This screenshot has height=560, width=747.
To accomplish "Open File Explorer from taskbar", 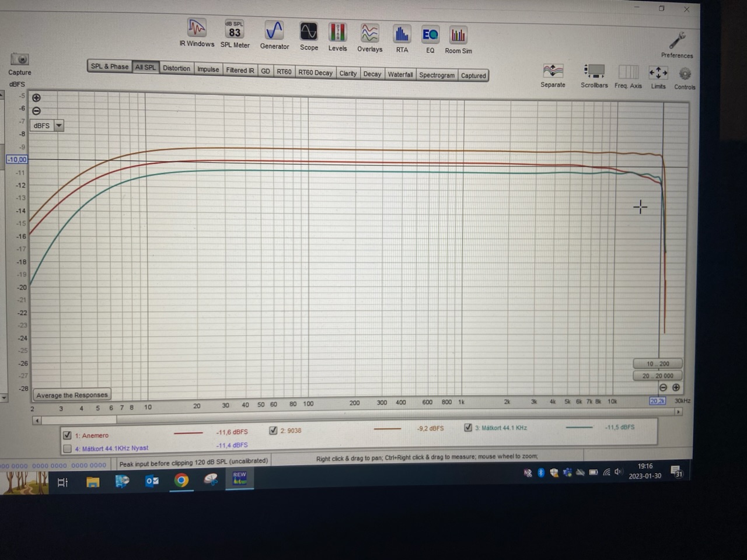I will click(x=93, y=482).
